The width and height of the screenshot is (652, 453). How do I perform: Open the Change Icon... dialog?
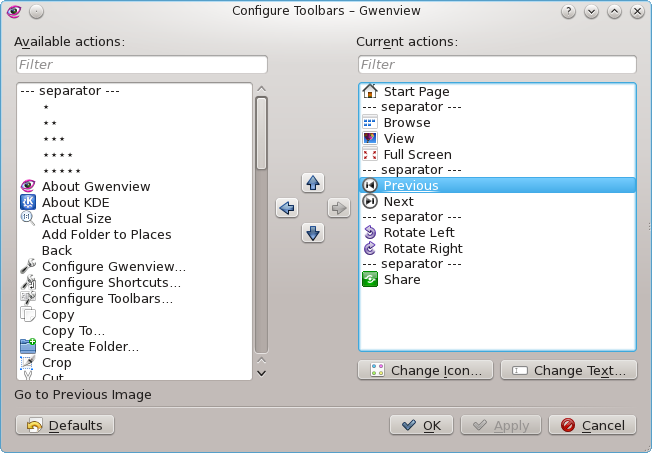pyautogui.click(x=425, y=370)
